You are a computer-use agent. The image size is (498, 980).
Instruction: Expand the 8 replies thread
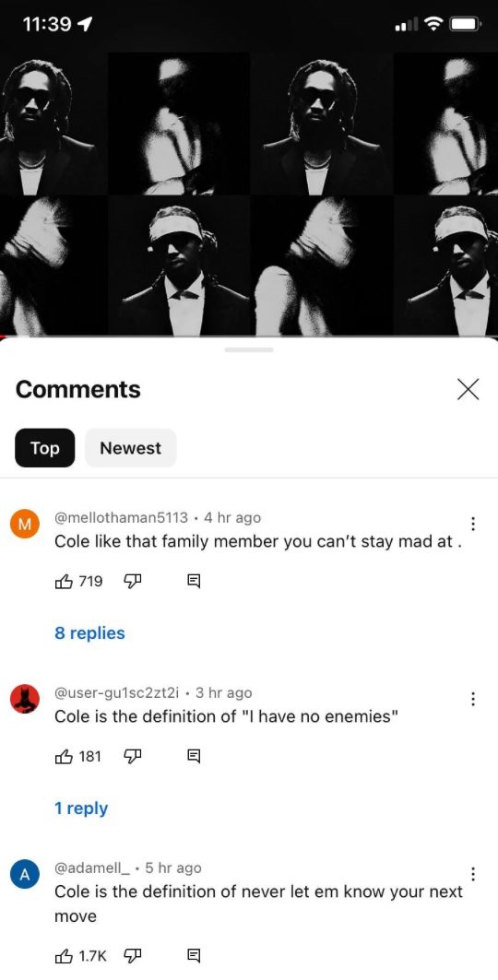89,632
